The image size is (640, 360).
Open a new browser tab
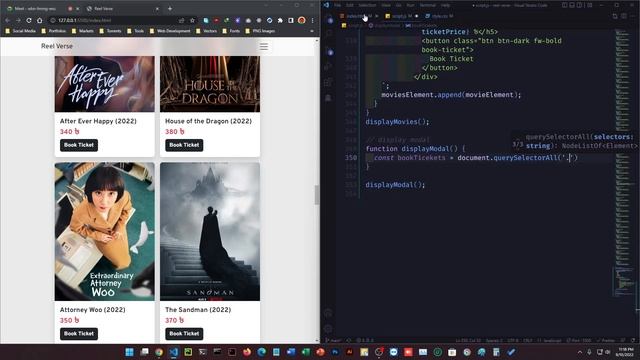coord(170,9)
